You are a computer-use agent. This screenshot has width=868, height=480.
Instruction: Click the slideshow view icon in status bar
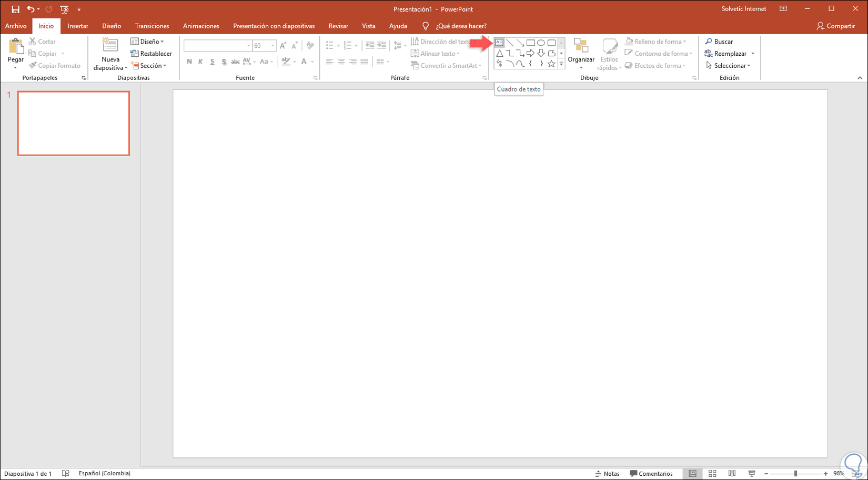(752, 474)
